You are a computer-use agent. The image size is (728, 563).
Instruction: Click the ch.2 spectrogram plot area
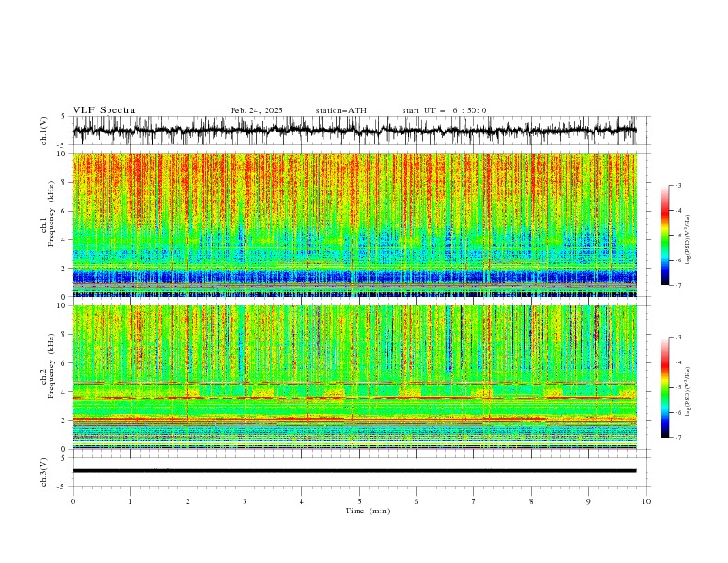(354, 377)
